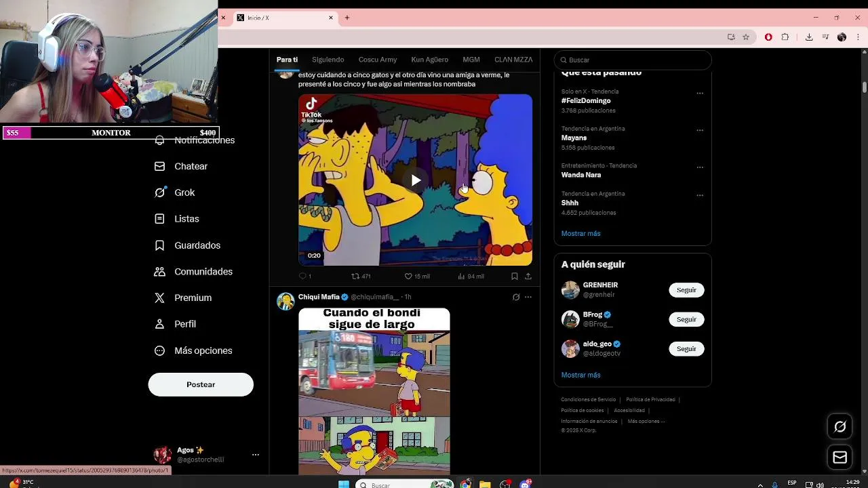Switch to CLAN MZZA tab

point(513,60)
